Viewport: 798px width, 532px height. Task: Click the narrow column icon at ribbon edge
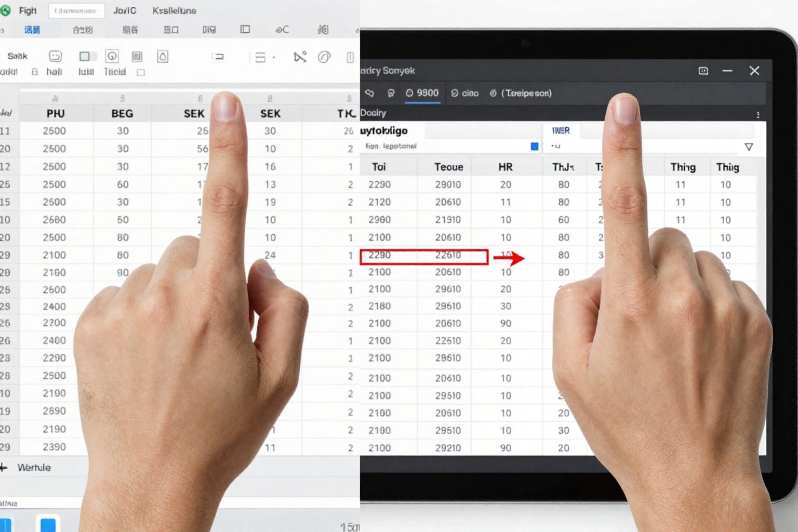tap(350, 57)
